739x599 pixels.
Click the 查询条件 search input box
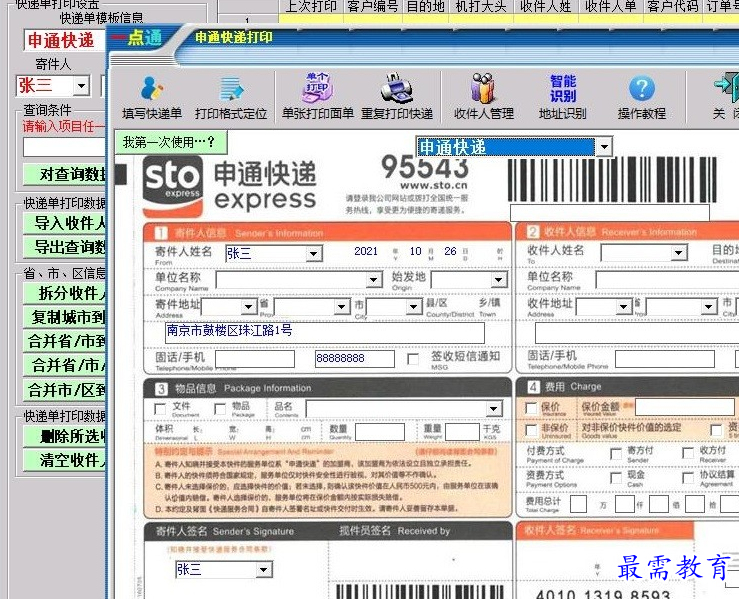click(64, 147)
